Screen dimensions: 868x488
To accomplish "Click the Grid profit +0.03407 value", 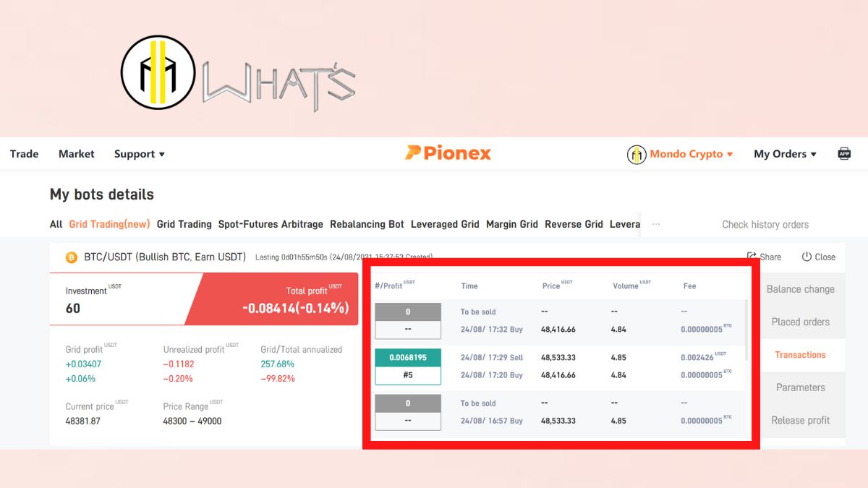I will [85, 364].
